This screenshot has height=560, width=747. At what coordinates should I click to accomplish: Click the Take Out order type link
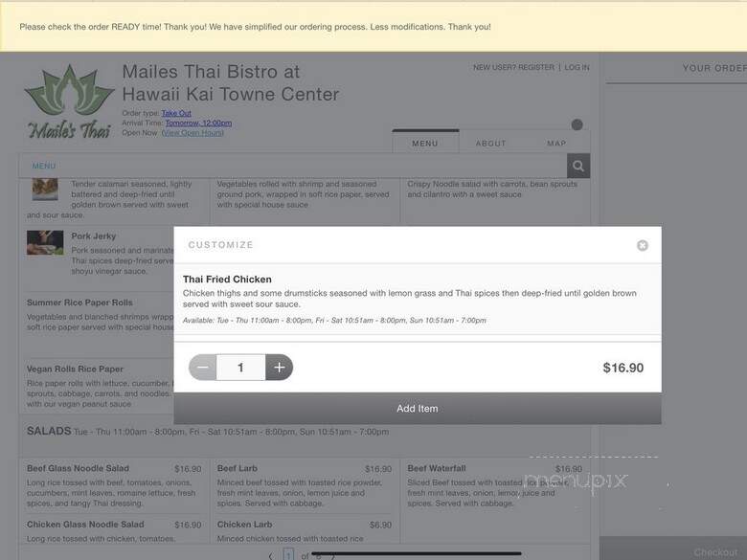point(176,113)
